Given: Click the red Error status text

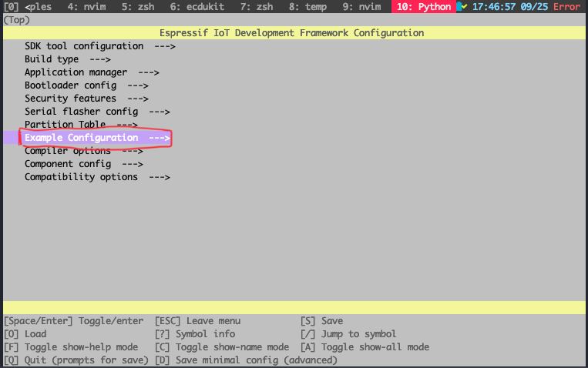Looking at the screenshot, I should click(566, 7).
